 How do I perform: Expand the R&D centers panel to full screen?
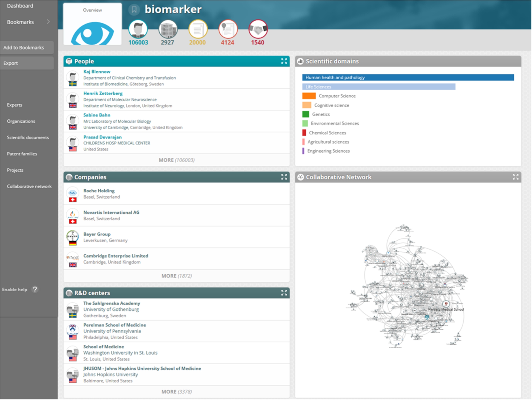click(284, 293)
